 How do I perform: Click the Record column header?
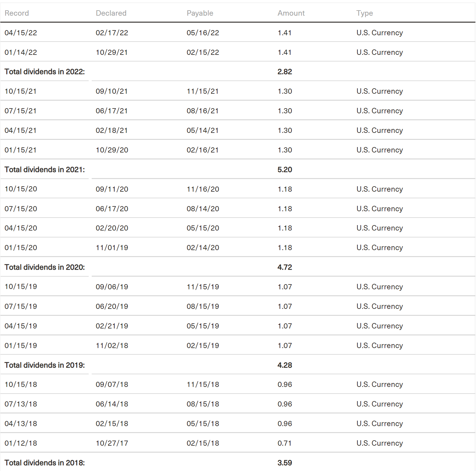pyautogui.click(x=17, y=13)
